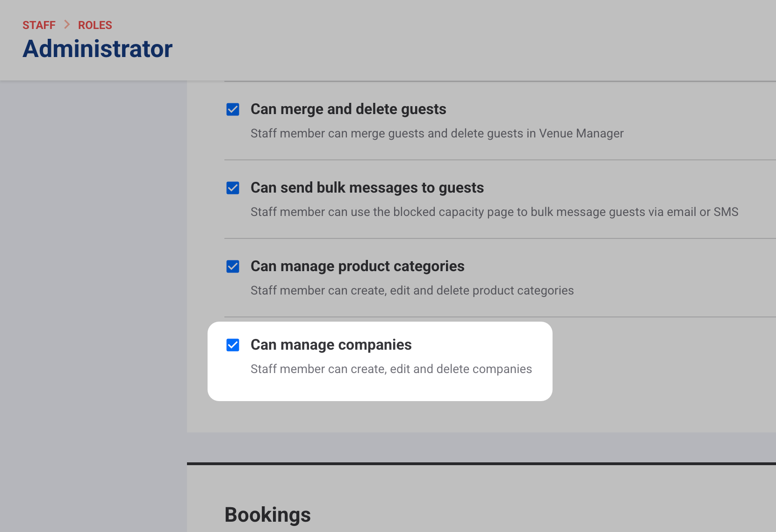Image resolution: width=776 pixels, height=532 pixels.
Task: Click the "Can merge and delete guests" label
Action: pyautogui.click(x=348, y=109)
